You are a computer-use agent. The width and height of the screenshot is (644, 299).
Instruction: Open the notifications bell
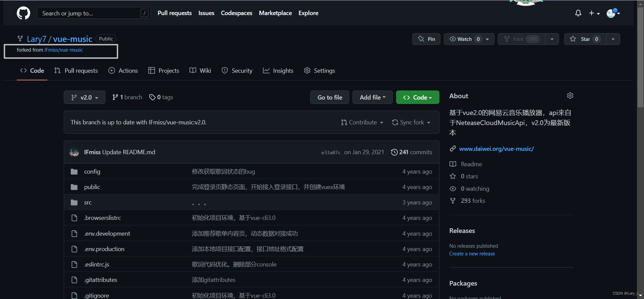(578, 13)
